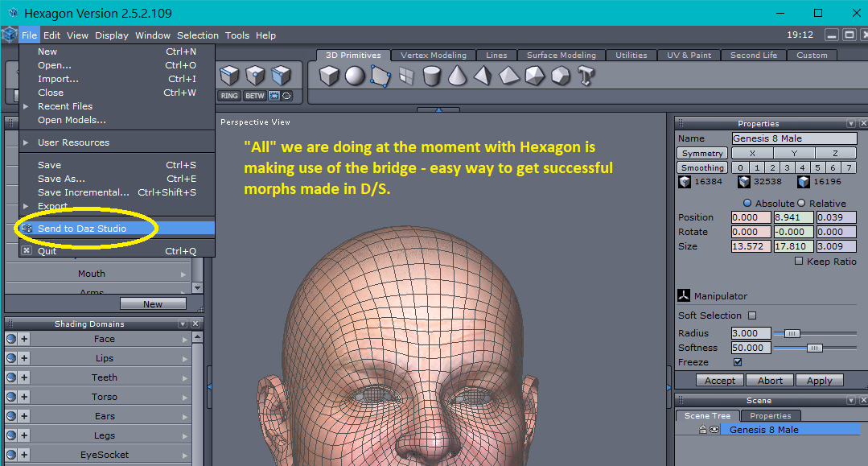Click Shading Domains scrollbar up arrow
Screen dimensions: 868x466
198,337
